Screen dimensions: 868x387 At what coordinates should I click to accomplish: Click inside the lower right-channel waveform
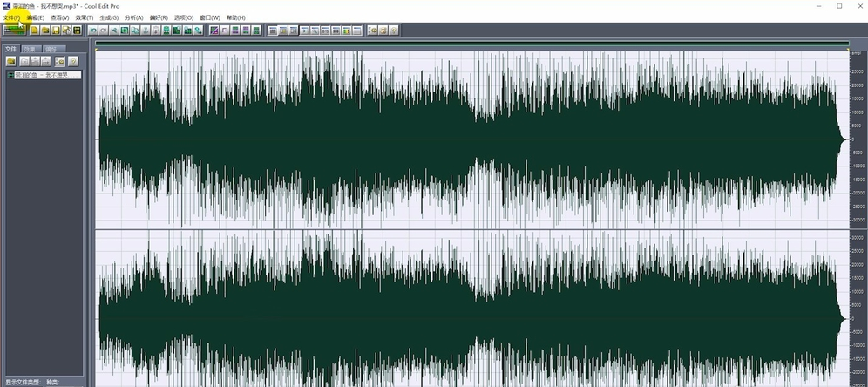click(x=471, y=310)
